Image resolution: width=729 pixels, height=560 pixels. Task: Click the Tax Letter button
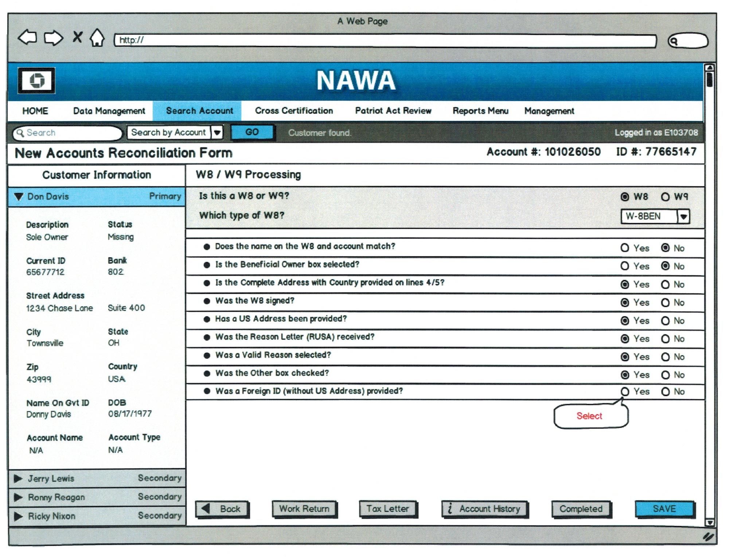click(388, 509)
